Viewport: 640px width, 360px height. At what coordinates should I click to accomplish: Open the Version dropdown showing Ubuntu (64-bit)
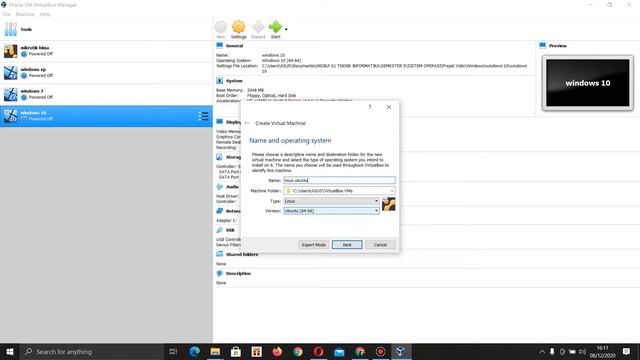point(331,211)
